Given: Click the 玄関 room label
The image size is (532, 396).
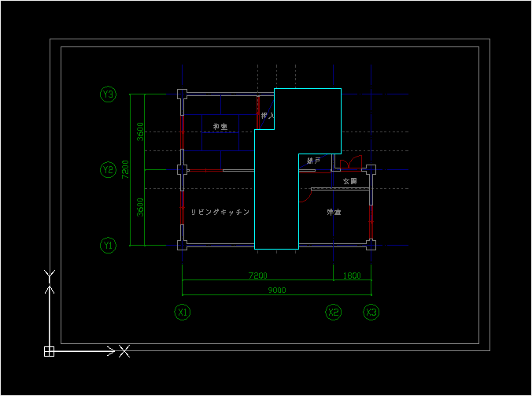Looking at the screenshot, I should 349,181.
